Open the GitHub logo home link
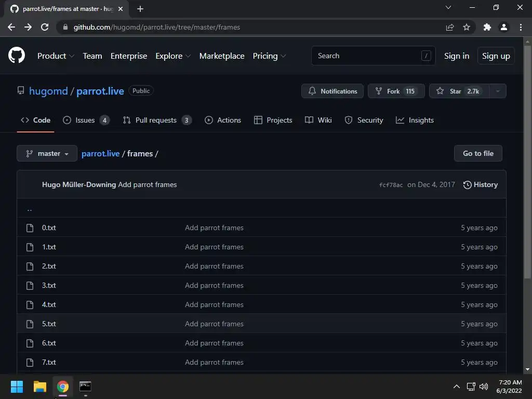 [16, 56]
